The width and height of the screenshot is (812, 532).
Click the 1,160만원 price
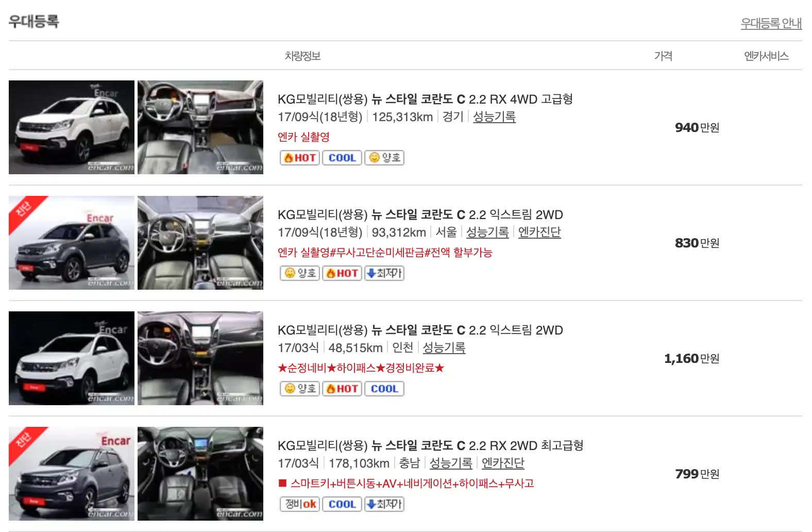click(692, 358)
